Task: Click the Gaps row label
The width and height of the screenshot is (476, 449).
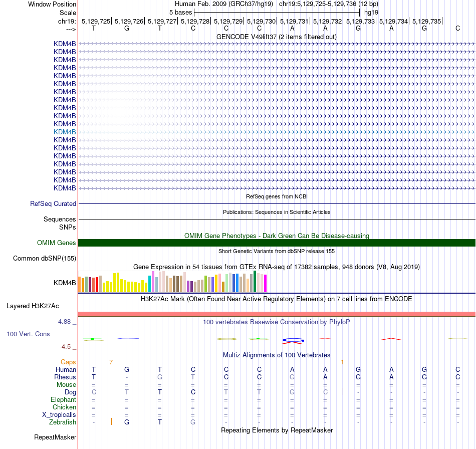Action: pyautogui.click(x=68, y=362)
